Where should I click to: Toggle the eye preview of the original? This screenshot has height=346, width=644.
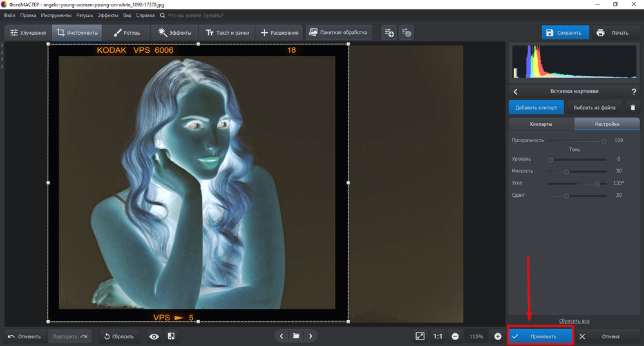[154, 336]
